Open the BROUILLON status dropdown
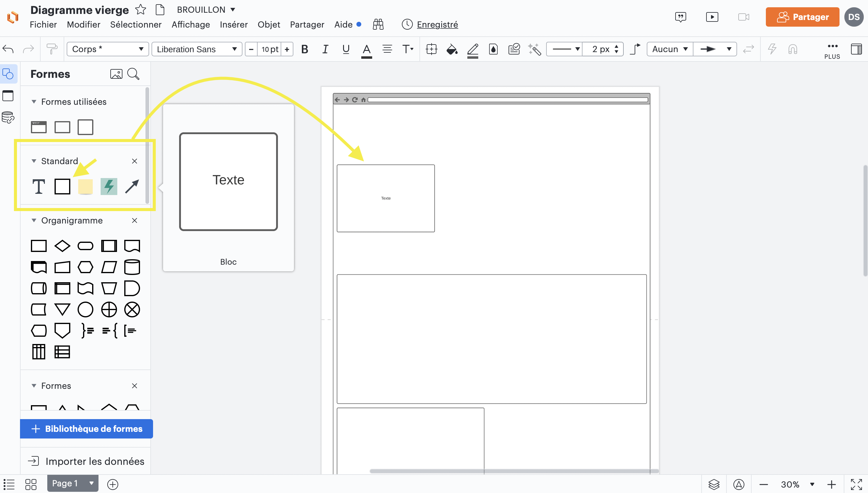 (206, 9)
